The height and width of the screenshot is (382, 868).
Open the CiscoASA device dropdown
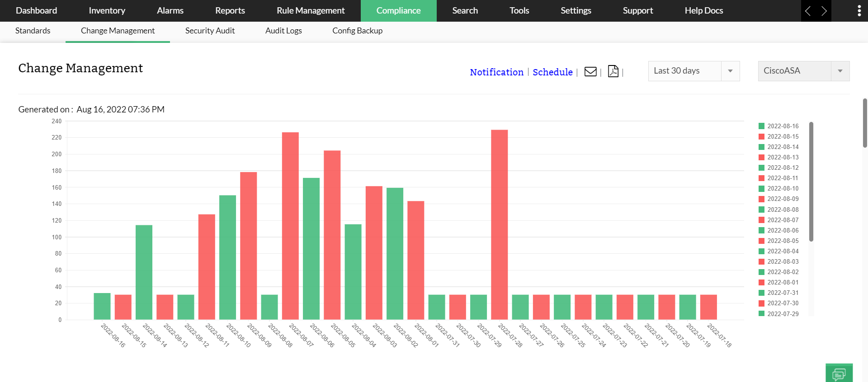tap(803, 71)
